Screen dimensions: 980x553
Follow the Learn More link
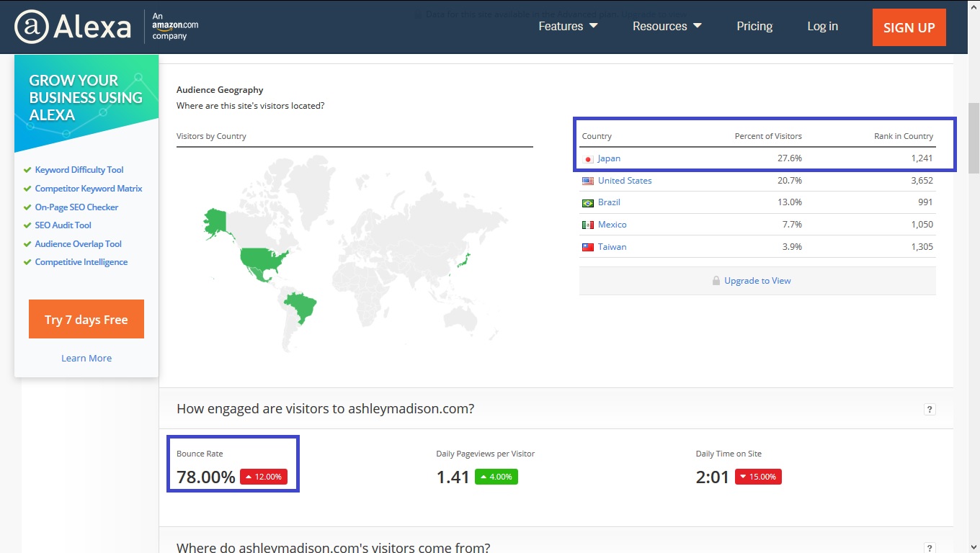click(86, 359)
